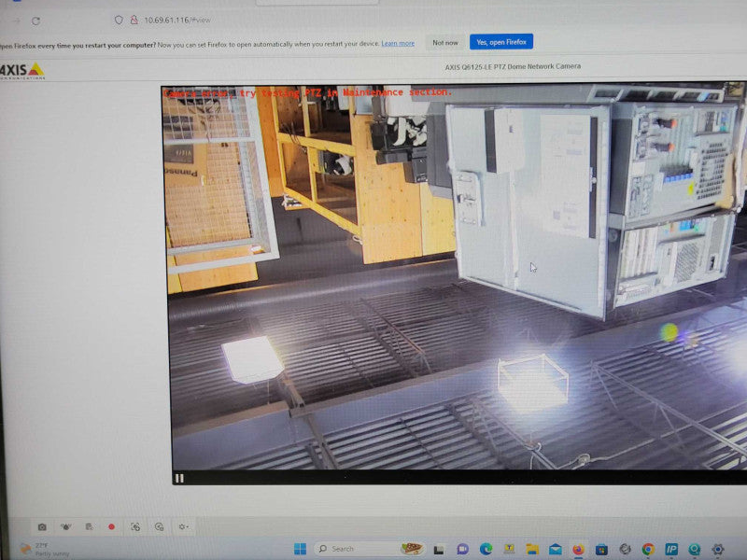Screen dimensions: 747x560
Task: Open the Chat app on taskbar
Action: coord(462,549)
